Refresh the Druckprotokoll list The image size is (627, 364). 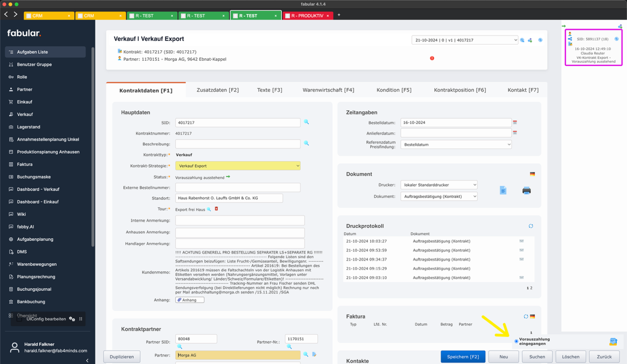click(x=531, y=226)
